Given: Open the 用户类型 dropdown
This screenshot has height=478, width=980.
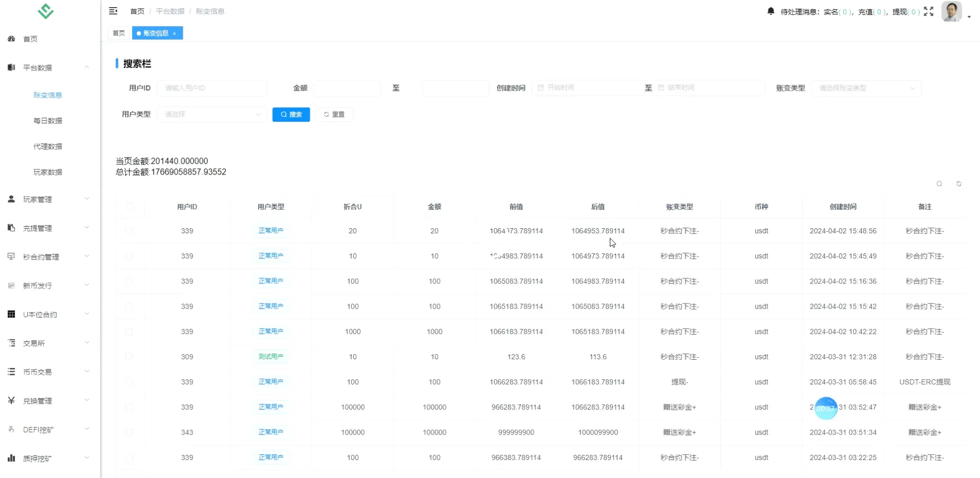Looking at the screenshot, I should coord(211,114).
